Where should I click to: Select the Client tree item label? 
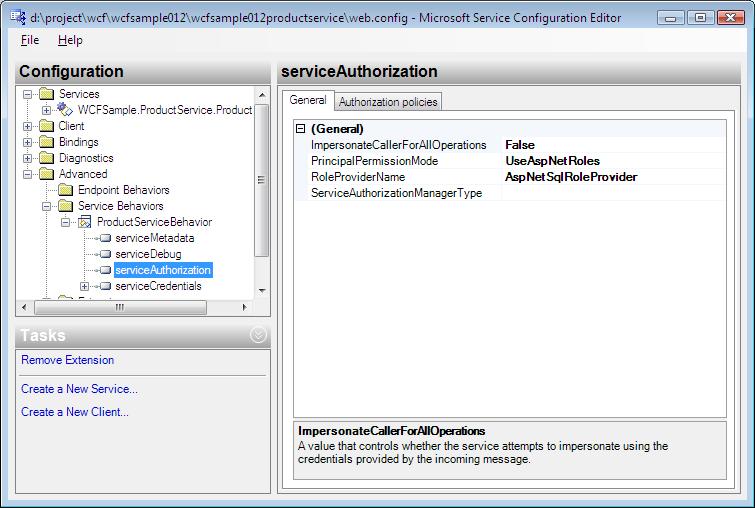point(71,126)
